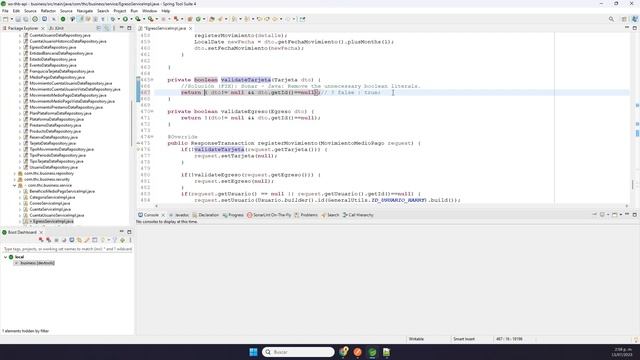Close the Boot Dashboard tab
The width and height of the screenshot is (640, 360).
41,232
